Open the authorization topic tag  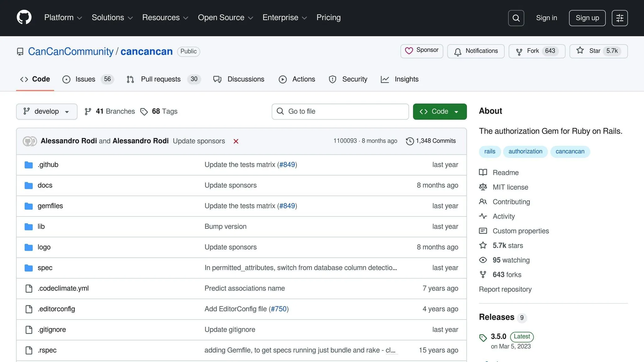pos(525,152)
